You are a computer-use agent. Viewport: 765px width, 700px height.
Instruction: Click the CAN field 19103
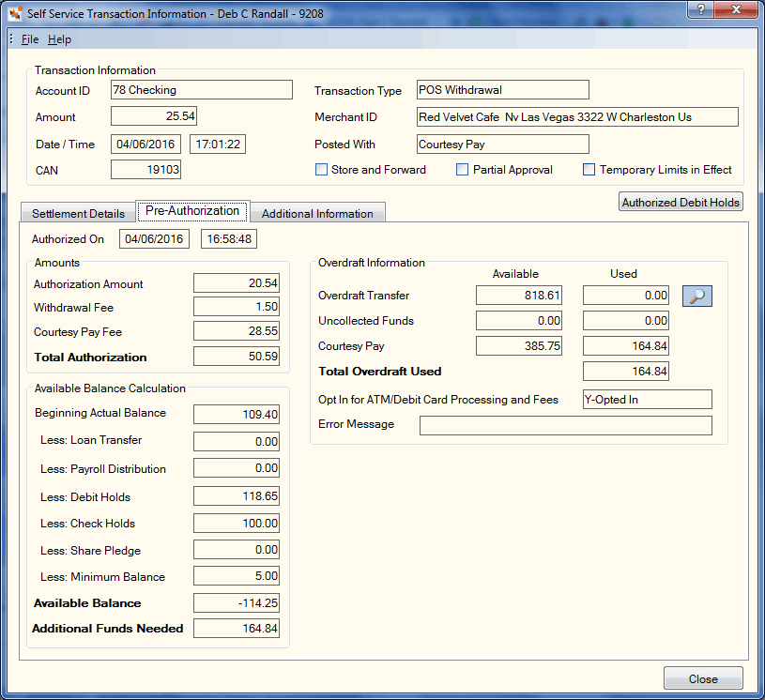[x=145, y=170]
